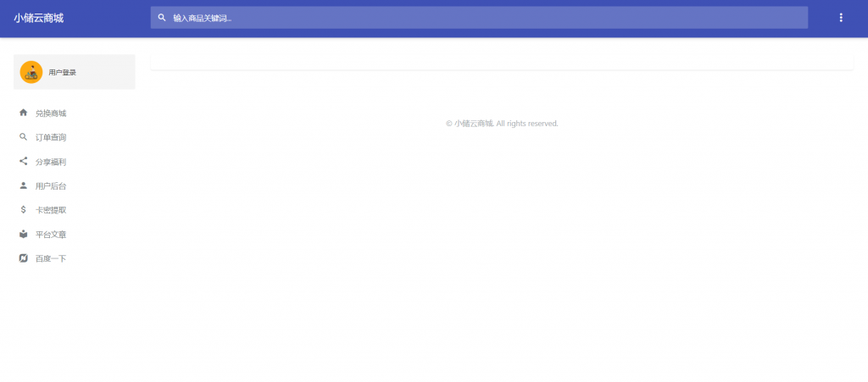This screenshot has height=382, width=868.
Task: Click the 用户登录 login text
Action: coord(63,73)
